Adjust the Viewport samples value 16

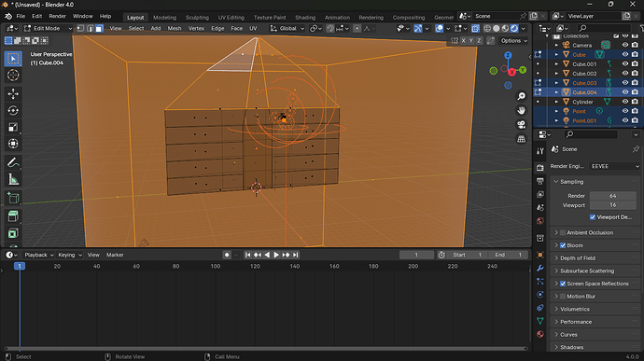(613, 205)
